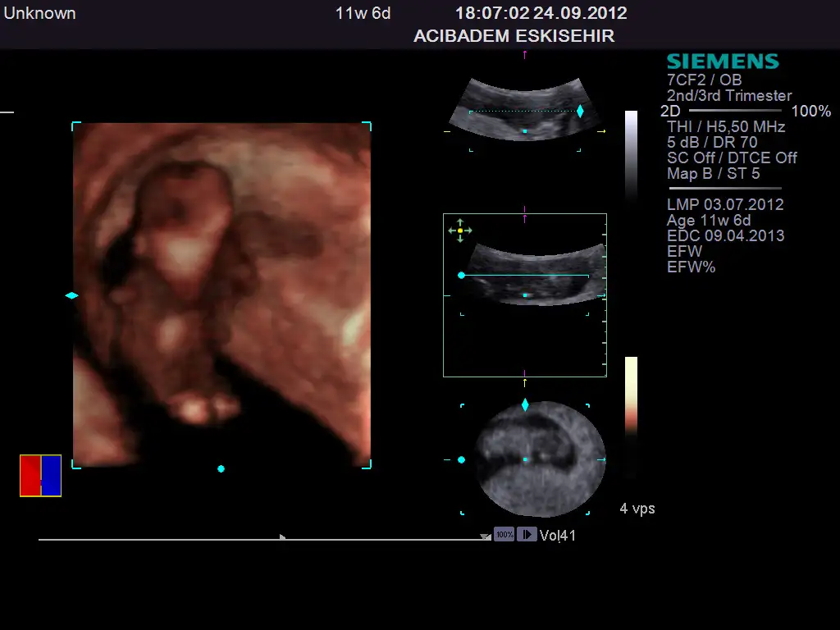Select the red and blue orientation cube icon
This screenshot has height=630, width=840.
[41, 476]
